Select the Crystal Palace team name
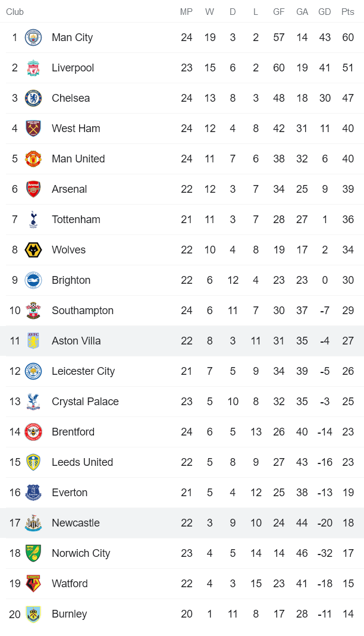Viewport: 364px width, 636px height. 85,402
